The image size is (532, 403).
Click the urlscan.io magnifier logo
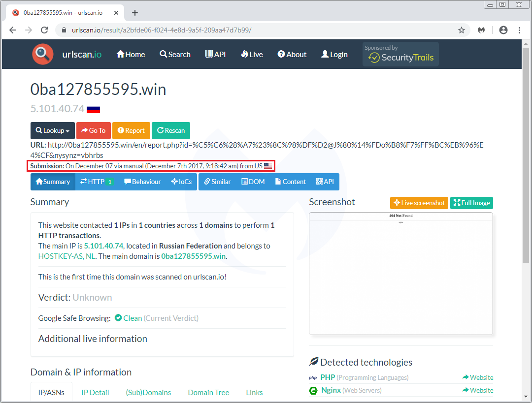43,54
